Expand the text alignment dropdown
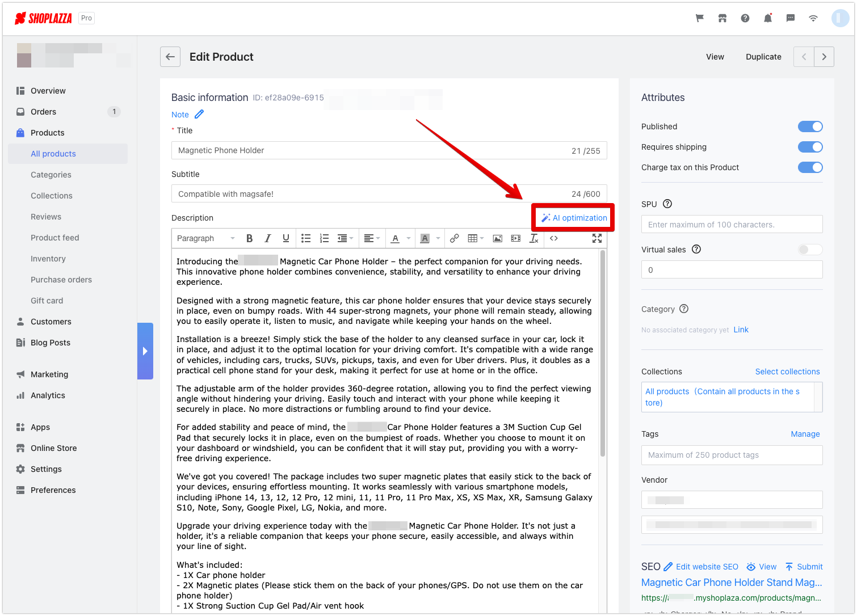This screenshot has height=616, width=857. coord(372,238)
